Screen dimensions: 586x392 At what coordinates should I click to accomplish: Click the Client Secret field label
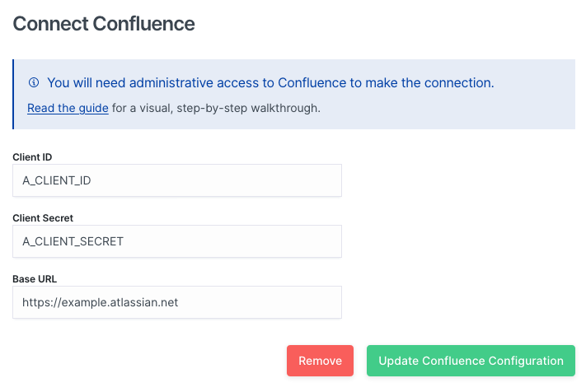coord(43,218)
